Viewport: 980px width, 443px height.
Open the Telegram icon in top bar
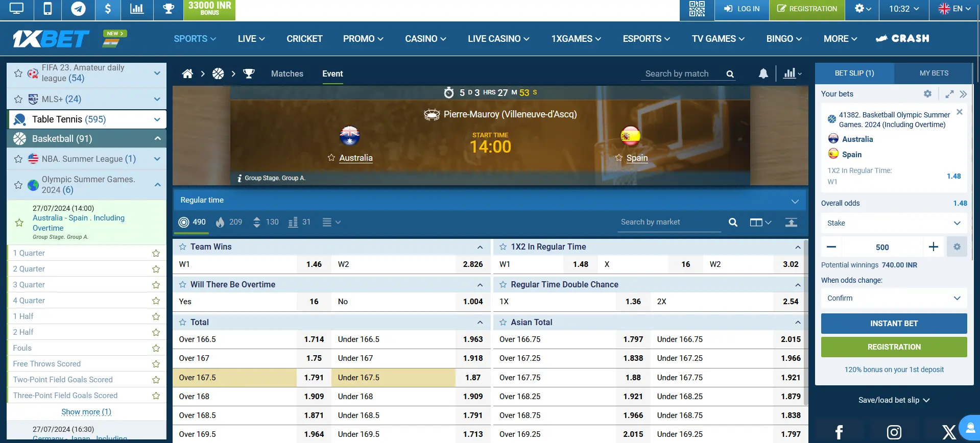pyautogui.click(x=78, y=9)
